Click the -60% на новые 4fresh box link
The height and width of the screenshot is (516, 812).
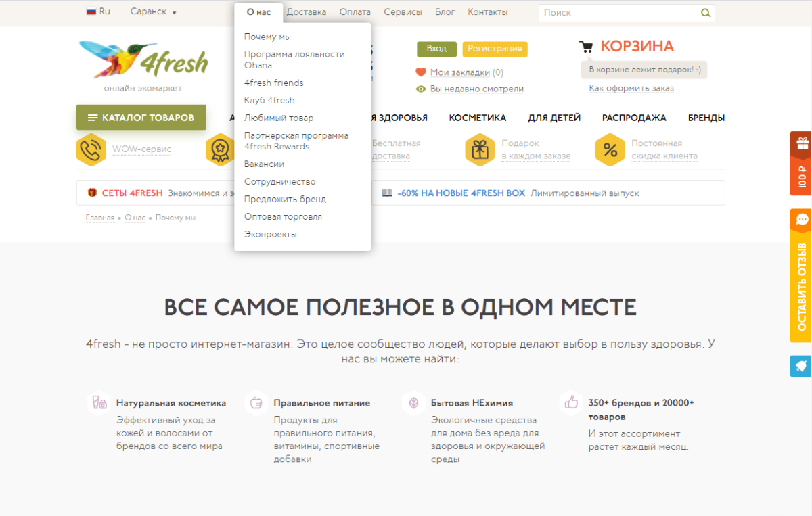coord(461,193)
